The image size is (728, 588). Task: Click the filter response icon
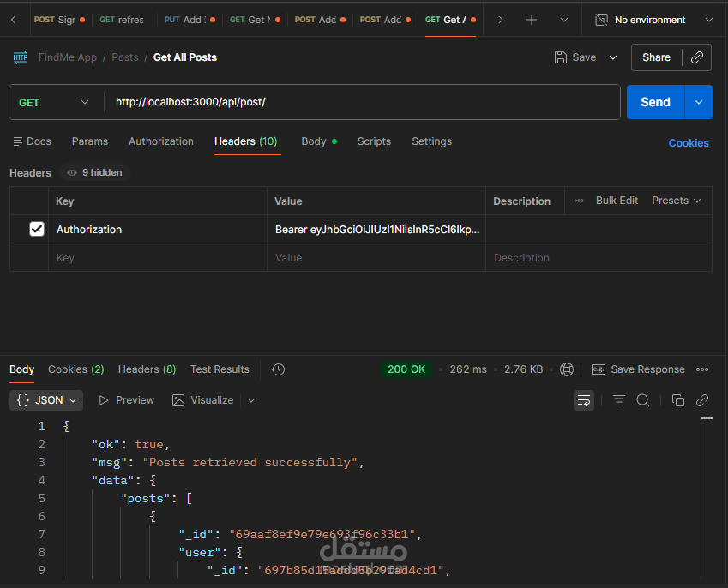619,400
